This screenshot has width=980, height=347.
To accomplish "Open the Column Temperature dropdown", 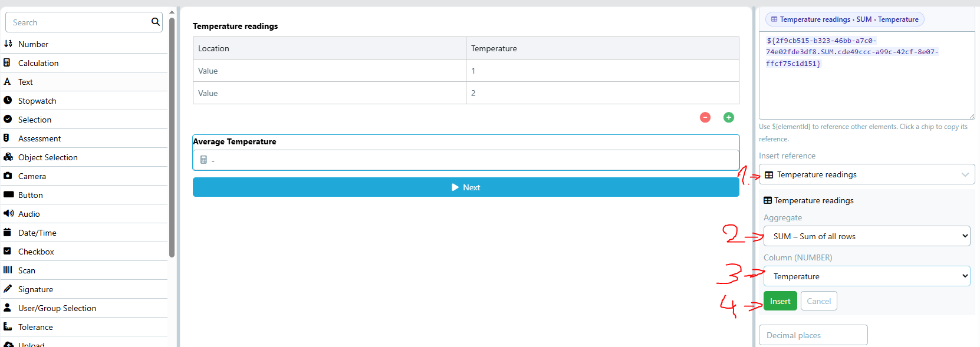I will coord(867,276).
